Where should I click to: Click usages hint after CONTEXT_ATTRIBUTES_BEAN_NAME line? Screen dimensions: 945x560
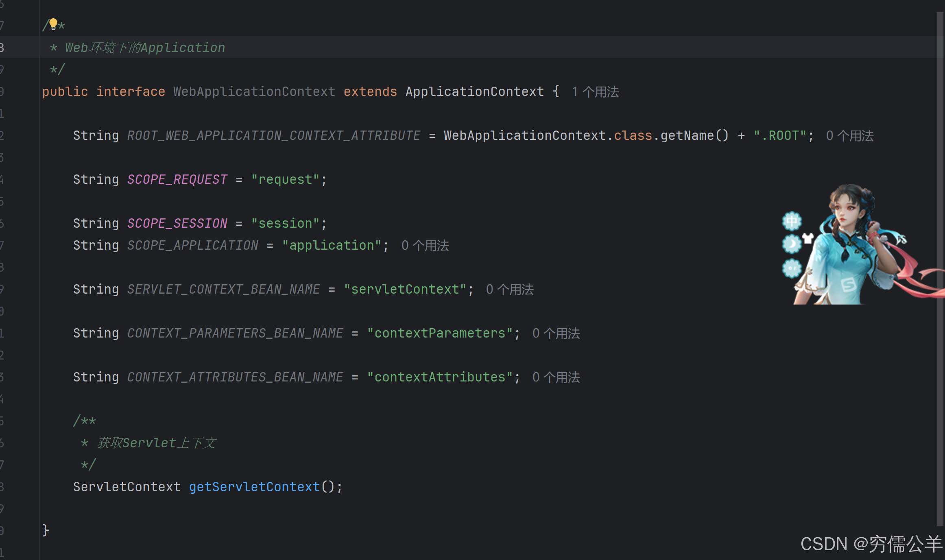click(556, 377)
